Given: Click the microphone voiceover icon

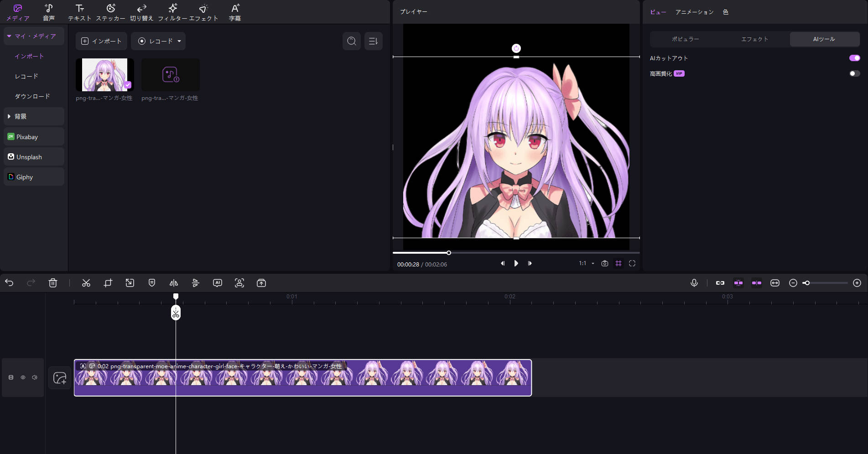Looking at the screenshot, I should point(694,283).
